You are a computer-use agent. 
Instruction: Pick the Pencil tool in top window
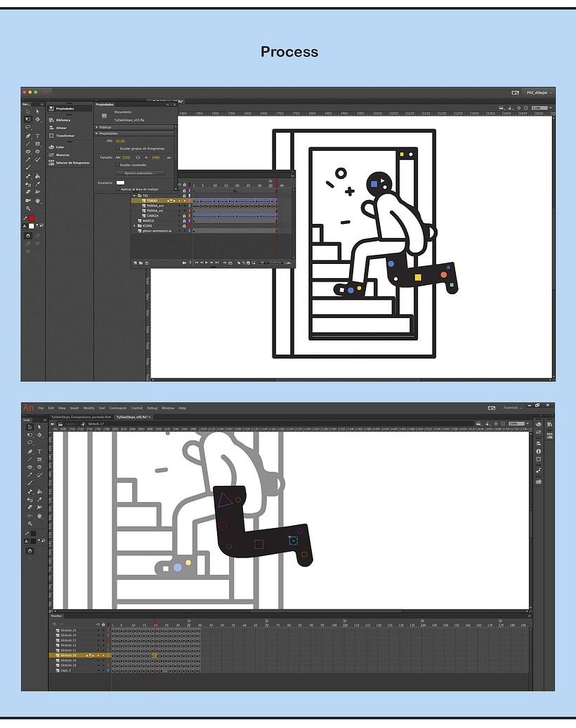coord(28,159)
